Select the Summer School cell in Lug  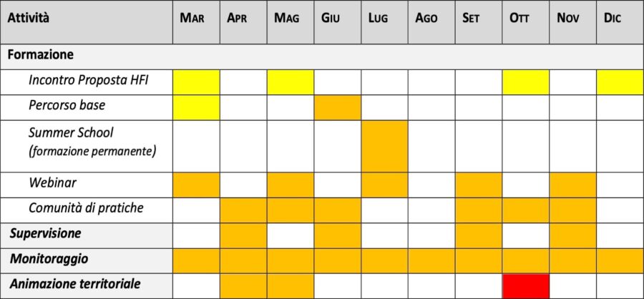pos(385,146)
